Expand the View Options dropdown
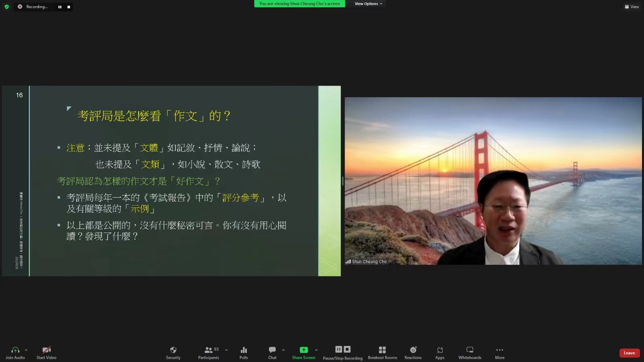 [368, 4]
